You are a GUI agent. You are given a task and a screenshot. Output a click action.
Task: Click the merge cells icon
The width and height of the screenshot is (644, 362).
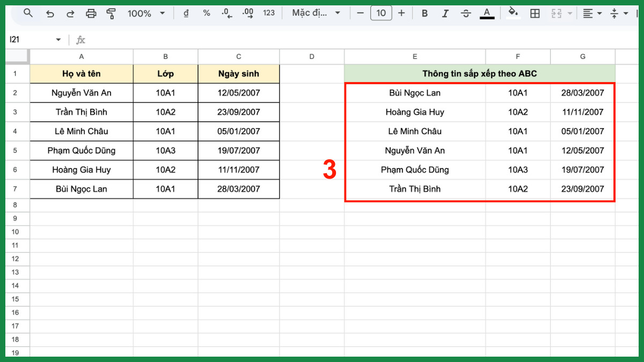(557, 13)
